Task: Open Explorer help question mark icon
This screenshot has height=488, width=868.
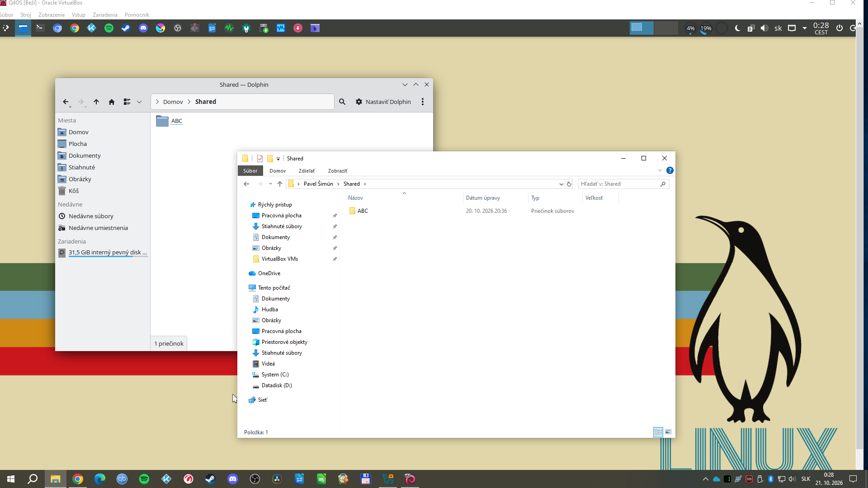Action: pos(670,171)
